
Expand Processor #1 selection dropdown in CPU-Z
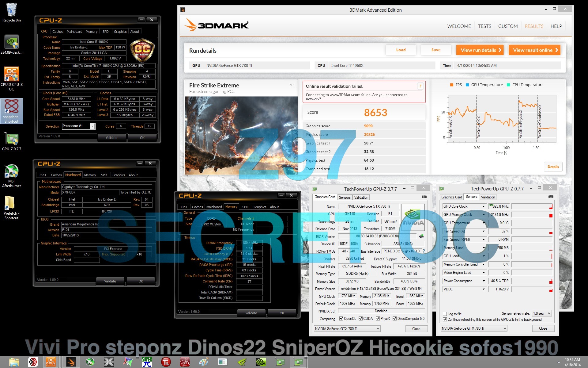point(92,126)
